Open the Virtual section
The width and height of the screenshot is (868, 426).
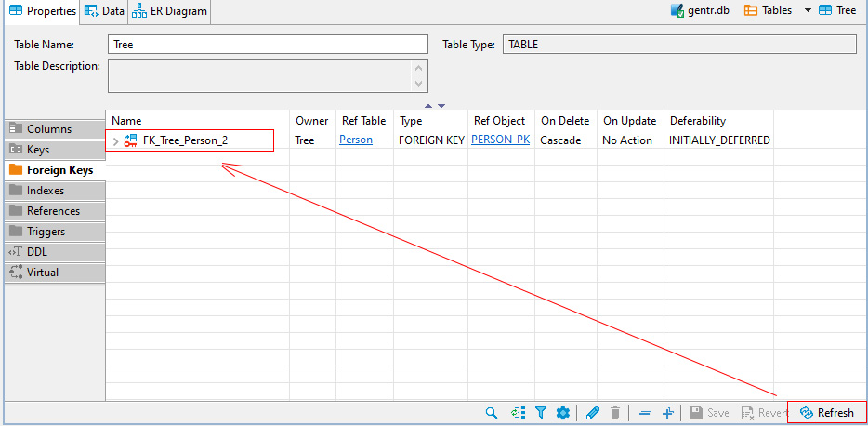[x=55, y=273]
